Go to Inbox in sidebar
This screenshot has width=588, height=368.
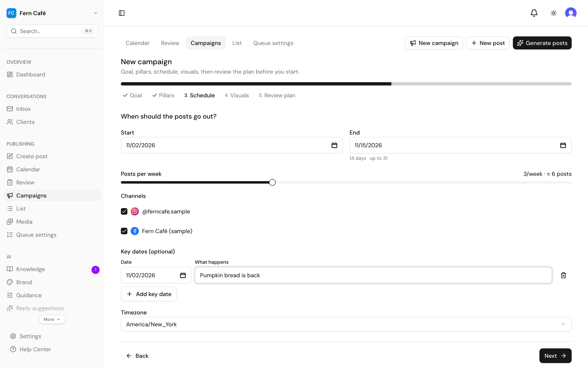click(x=52, y=109)
